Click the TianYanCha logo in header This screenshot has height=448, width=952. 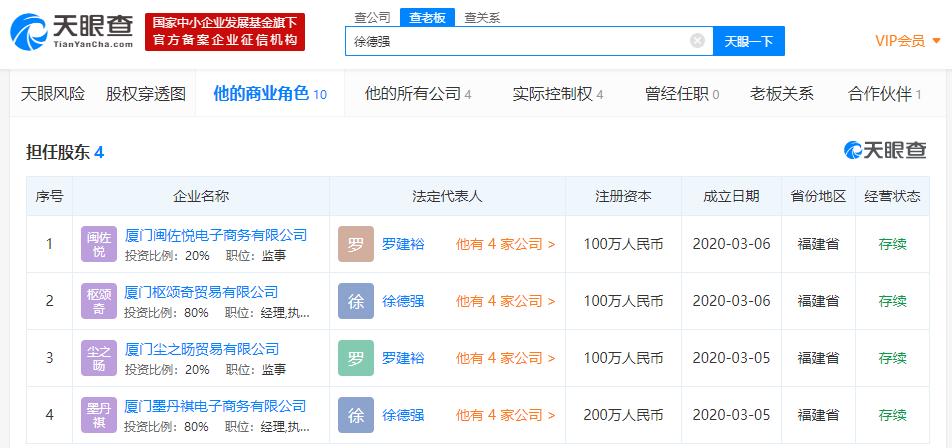[x=70, y=32]
